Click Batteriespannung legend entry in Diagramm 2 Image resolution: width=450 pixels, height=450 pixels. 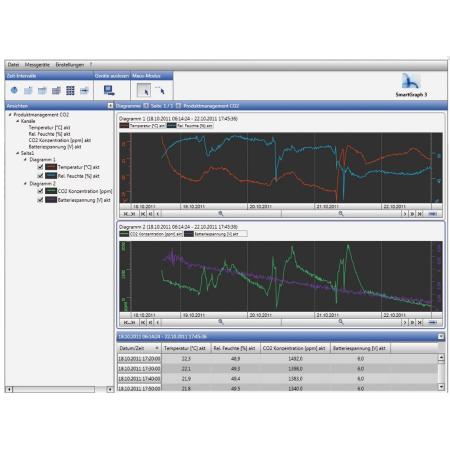click(x=215, y=234)
